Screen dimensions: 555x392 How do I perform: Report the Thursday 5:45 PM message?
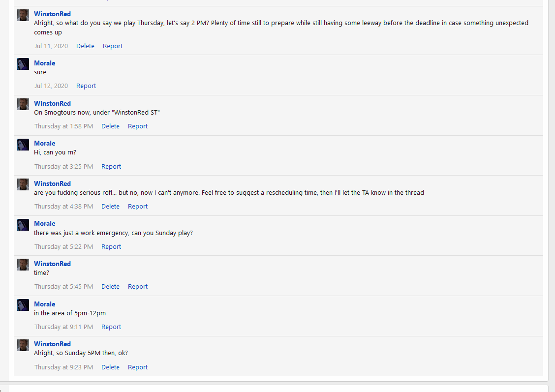(x=138, y=287)
